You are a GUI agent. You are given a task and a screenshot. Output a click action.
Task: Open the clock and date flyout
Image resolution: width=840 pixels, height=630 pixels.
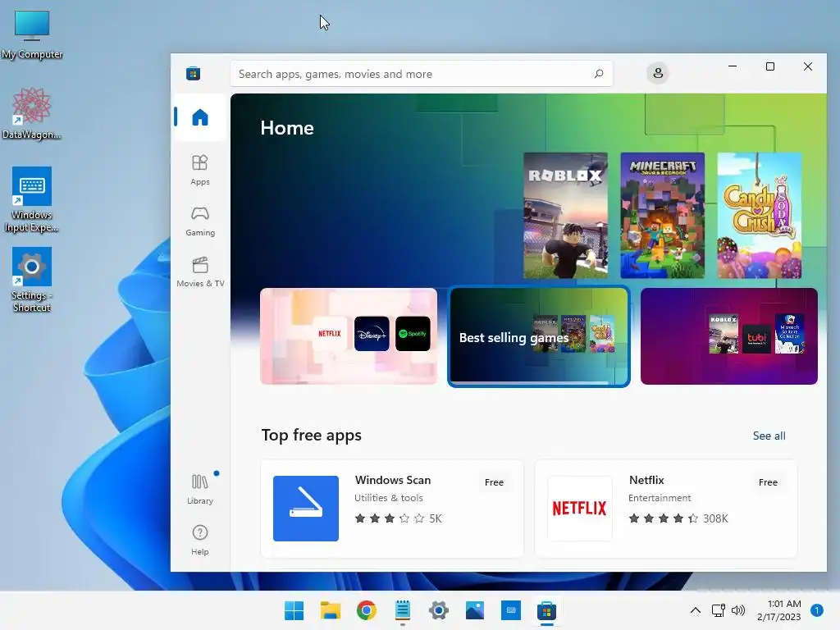click(x=779, y=610)
